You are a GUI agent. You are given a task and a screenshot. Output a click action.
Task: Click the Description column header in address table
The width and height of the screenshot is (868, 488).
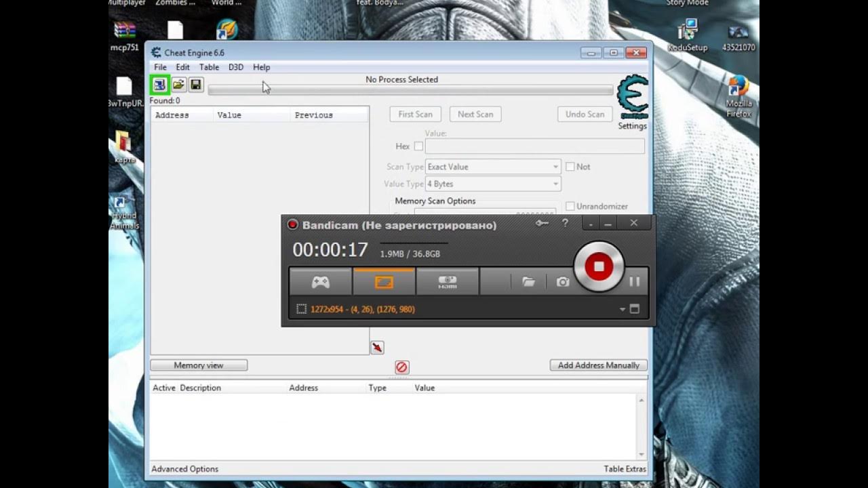[x=200, y=388]
